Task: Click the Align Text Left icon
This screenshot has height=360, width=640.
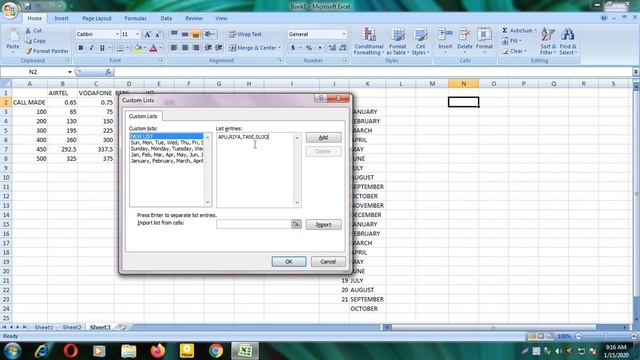Action: (x=174, y=48)
